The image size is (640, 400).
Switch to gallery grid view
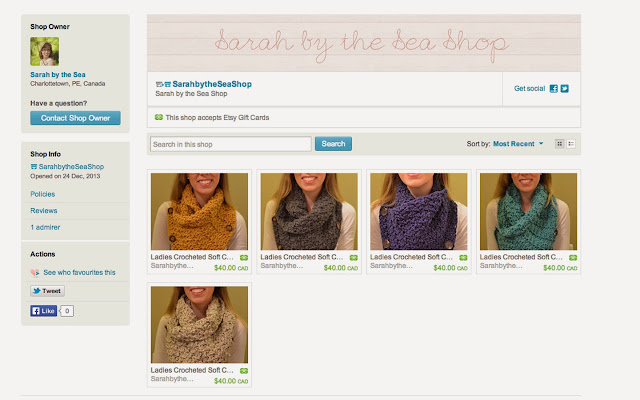click(x=560, y=144)
